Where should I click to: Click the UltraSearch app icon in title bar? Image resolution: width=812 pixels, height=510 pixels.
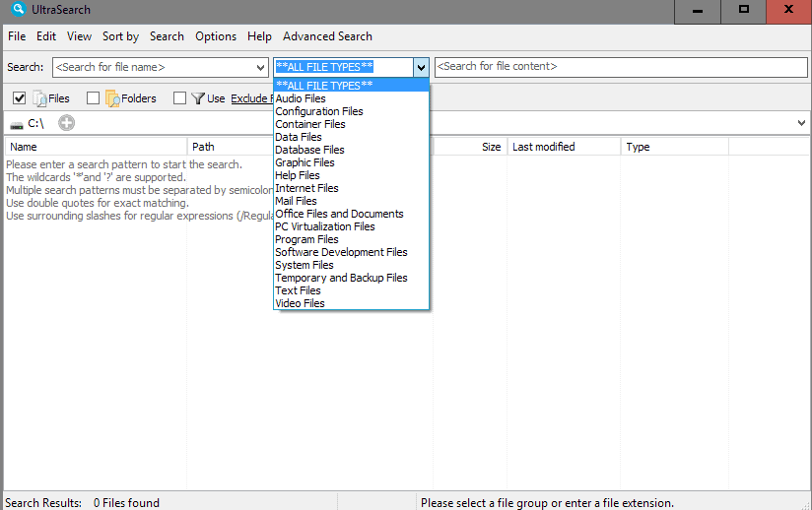click(x=18, y=9)
